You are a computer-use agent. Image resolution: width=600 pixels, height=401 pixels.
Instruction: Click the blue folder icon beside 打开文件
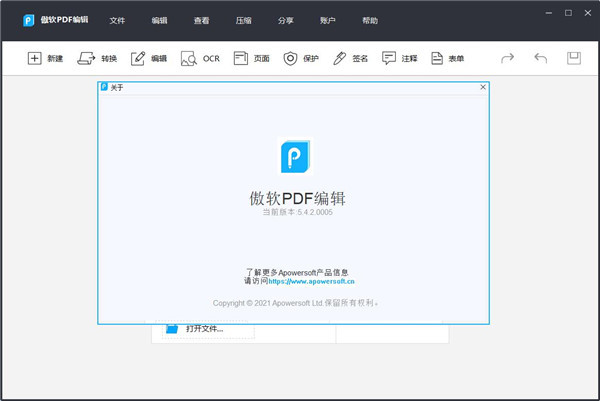(172, 329)
